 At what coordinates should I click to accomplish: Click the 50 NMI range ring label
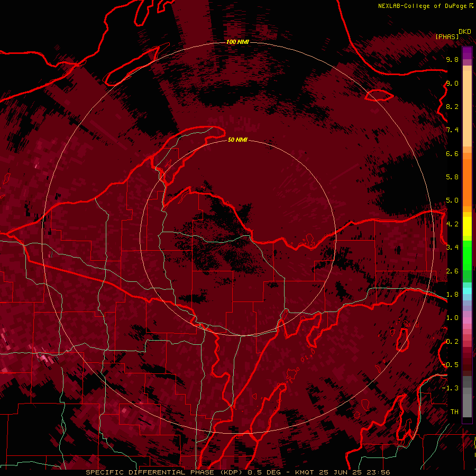tap(237, 140)
